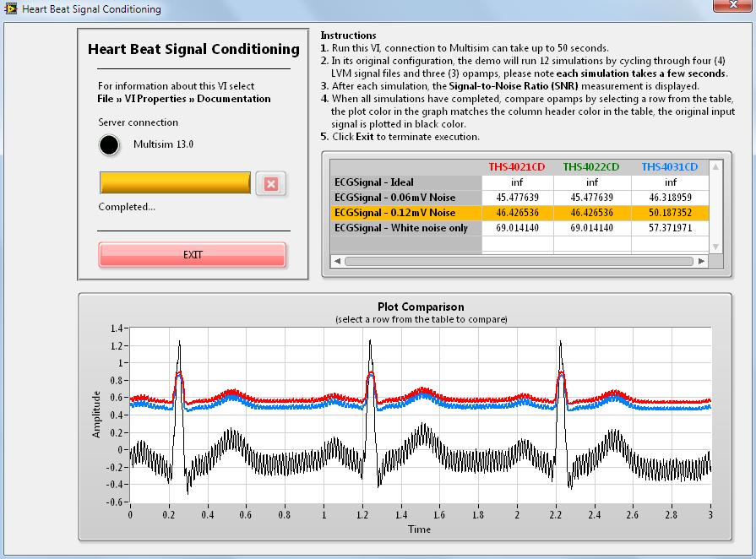
Task: Click the THS4021CD column header
Action: (x=517, y=167)
